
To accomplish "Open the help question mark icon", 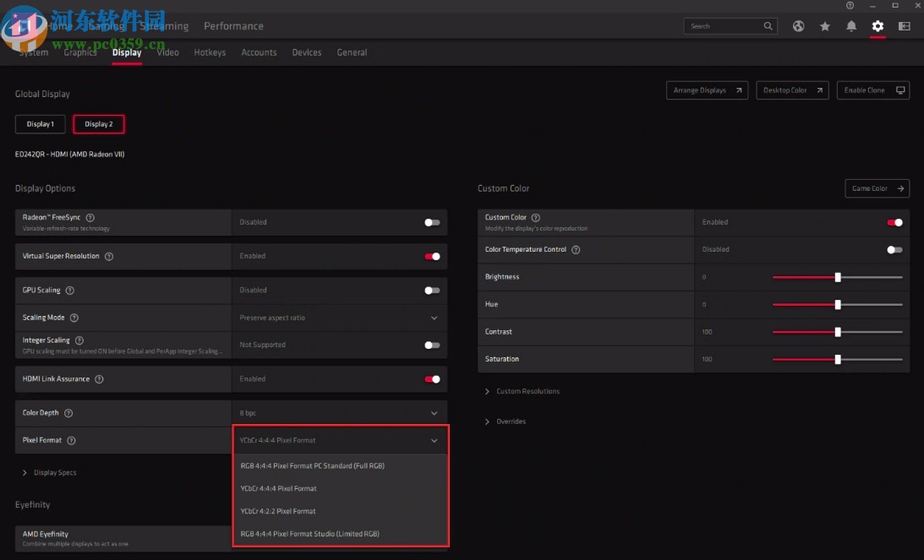I will click(850, 5).
